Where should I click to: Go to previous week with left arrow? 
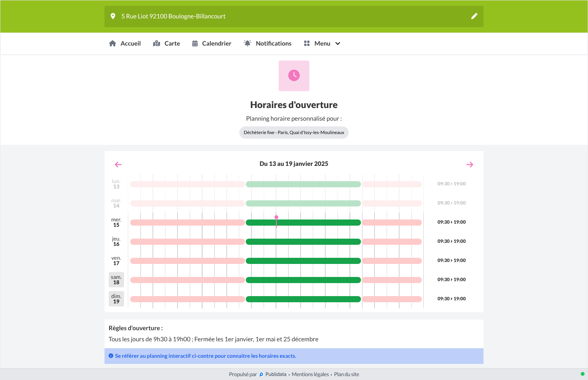[x=118, y=164]
